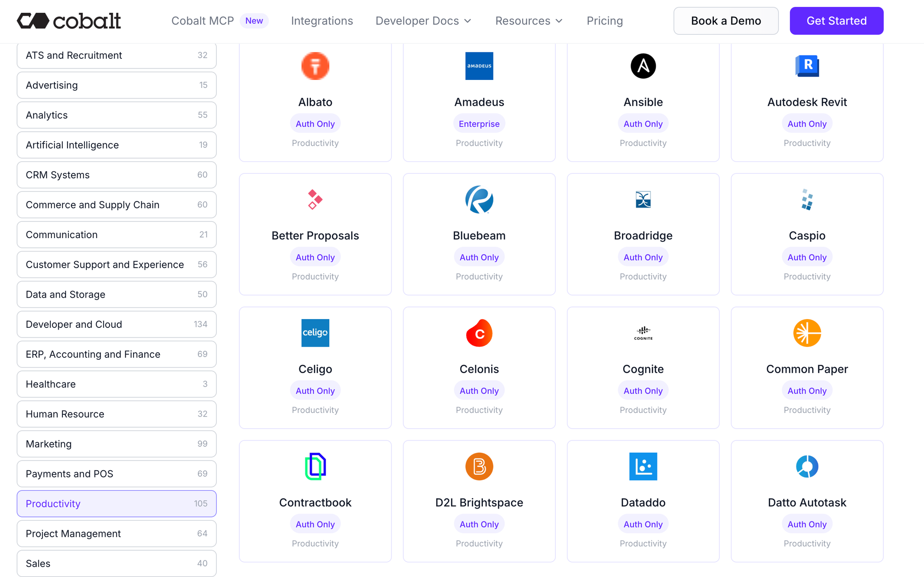The width and height of the screenshot is (924, 577).
Task: Select the Healthcare category
Action: click(x=116, y=384)
